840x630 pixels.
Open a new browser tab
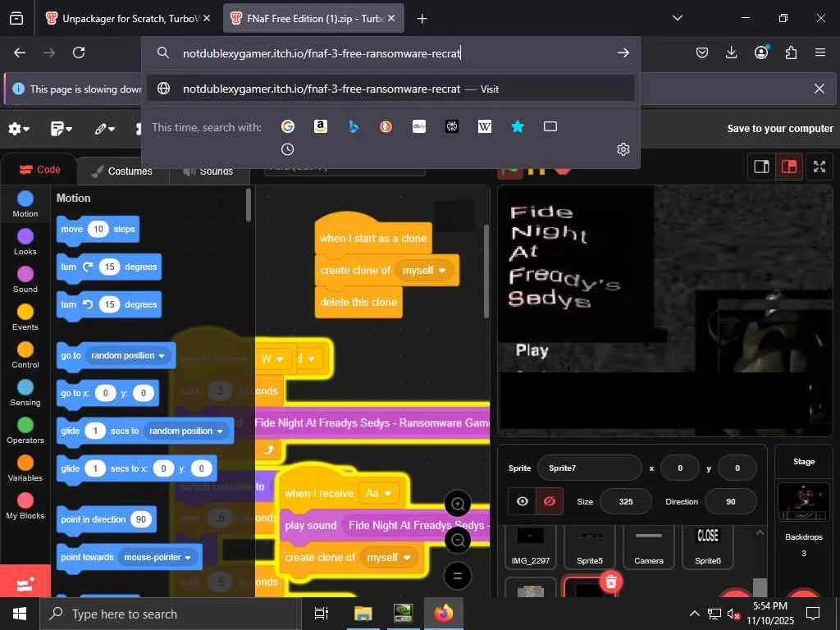[x=422, y=19]
